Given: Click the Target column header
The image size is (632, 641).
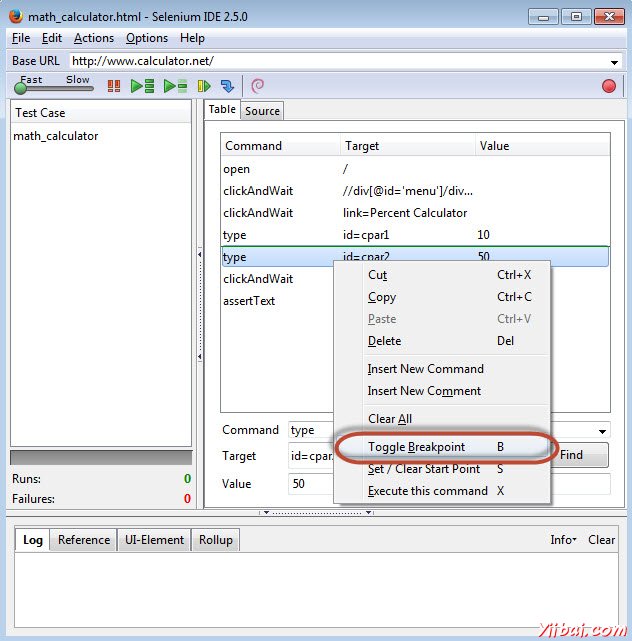Looking at the screenshot, I should point(407,146).
